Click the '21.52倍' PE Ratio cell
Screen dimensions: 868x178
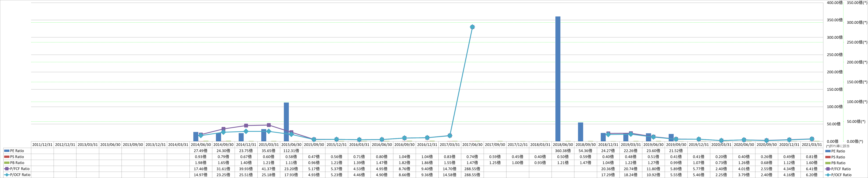(x=676, y=151)
